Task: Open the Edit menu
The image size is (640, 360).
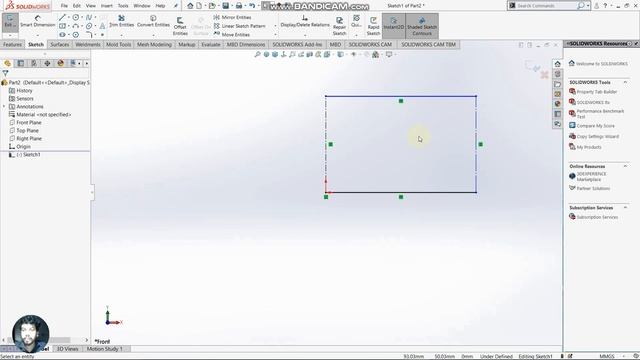Action: (77, 6)
